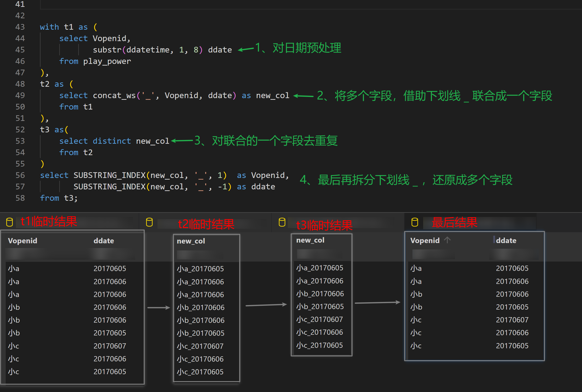Click 'with' keyword on line 43
This screenshot has height=392, width=582.
tap(49, 27)
